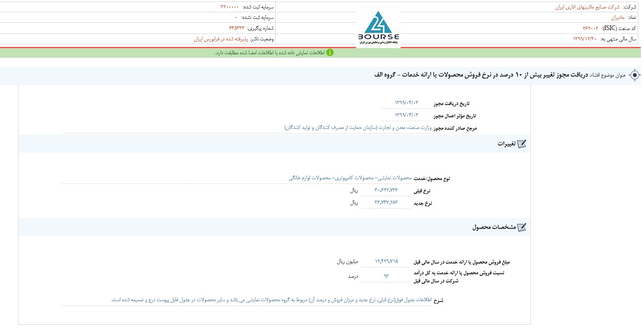Click the شرح label

click(438, 300)
